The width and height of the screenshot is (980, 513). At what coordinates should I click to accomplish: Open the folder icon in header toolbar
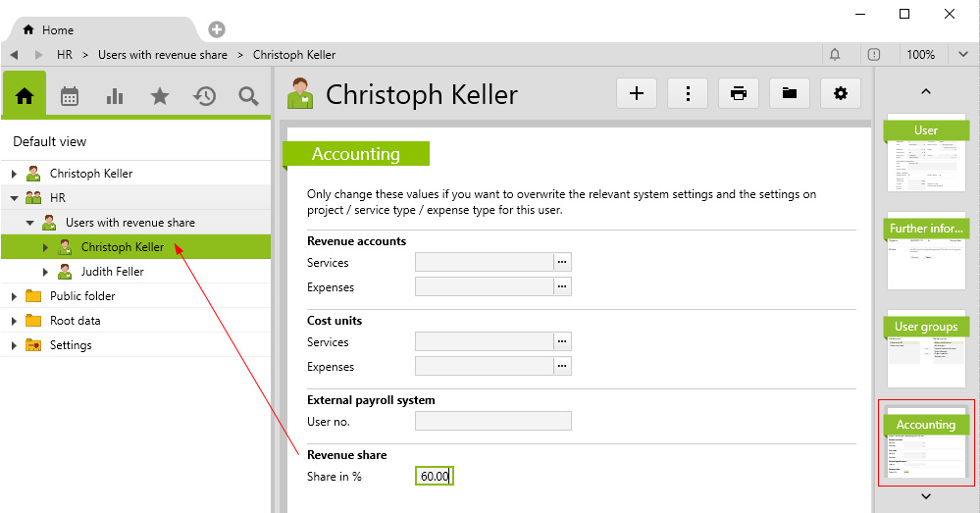coord(789,93)
